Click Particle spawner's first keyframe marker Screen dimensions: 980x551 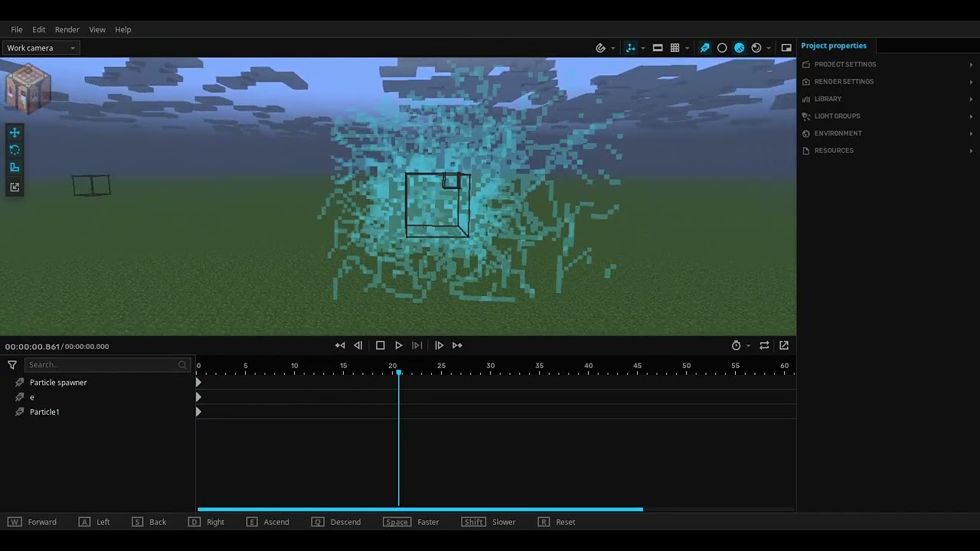[199, 382]
